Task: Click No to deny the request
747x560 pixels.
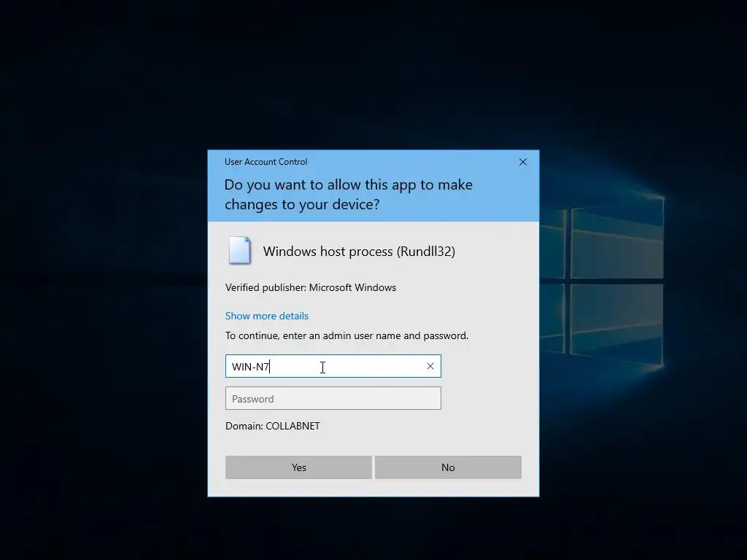Action: point(448,467)
